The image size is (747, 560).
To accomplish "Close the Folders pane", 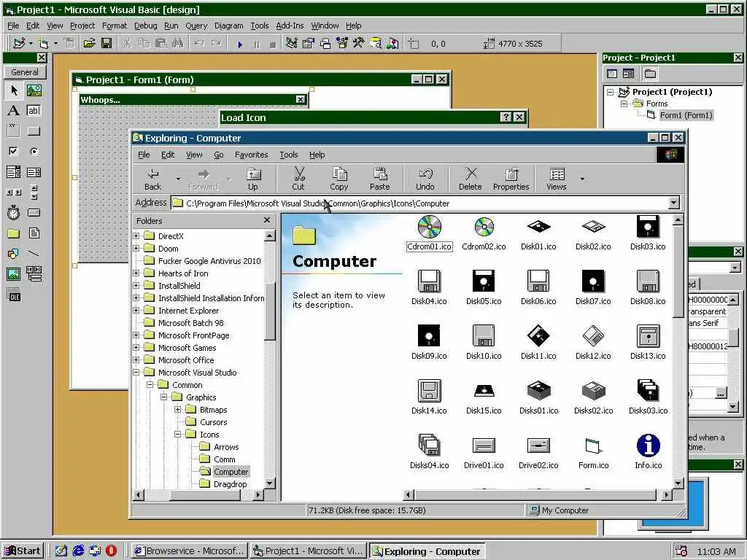I will [267, 220].
